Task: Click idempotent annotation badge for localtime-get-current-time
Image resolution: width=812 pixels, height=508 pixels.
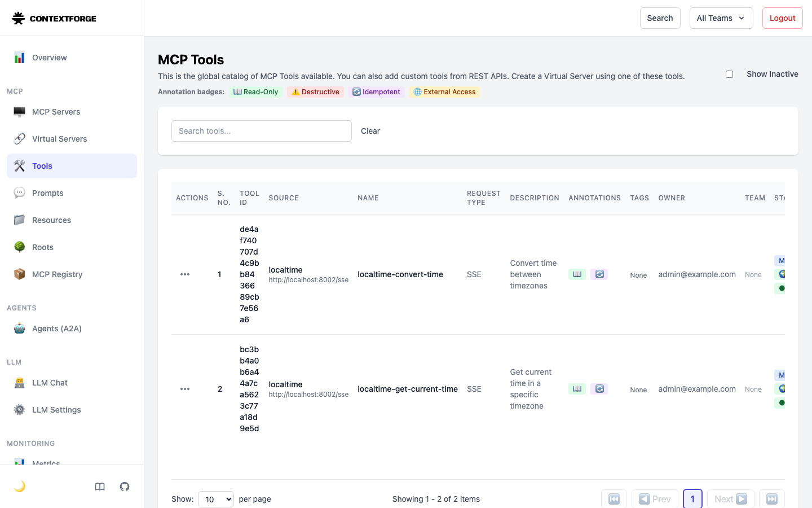Action: 599,389
